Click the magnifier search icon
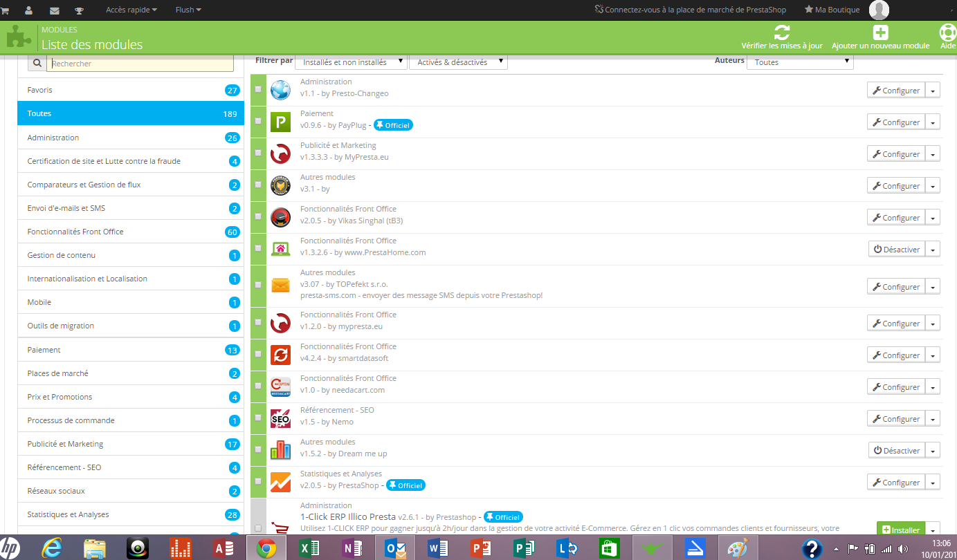Viewport: 957px width, 560px height. pyautogui.click(x=37, y=63)
